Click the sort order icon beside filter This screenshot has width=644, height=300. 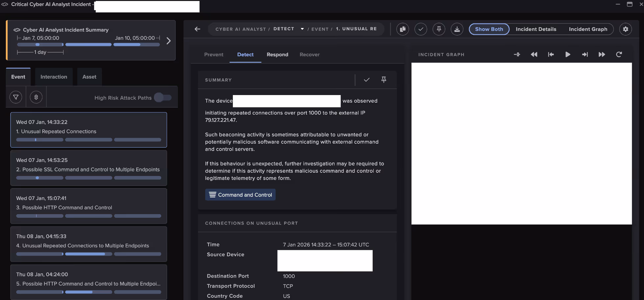point(36,97)
